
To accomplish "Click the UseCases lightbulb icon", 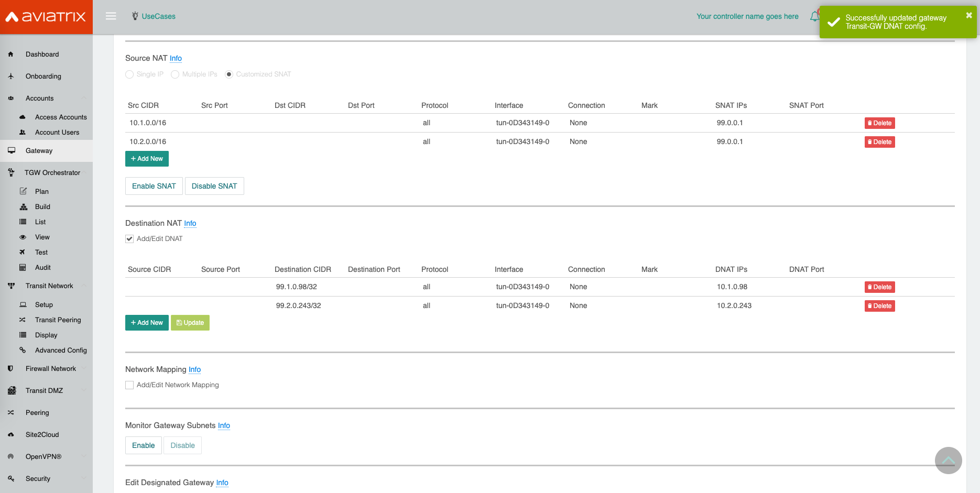I will [135, 16].
